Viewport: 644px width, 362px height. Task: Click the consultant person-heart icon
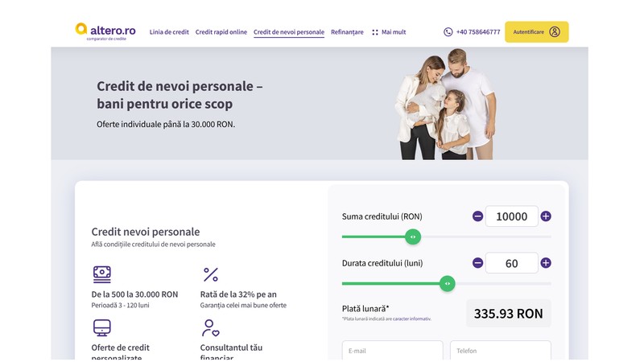(x=211, y=328)
